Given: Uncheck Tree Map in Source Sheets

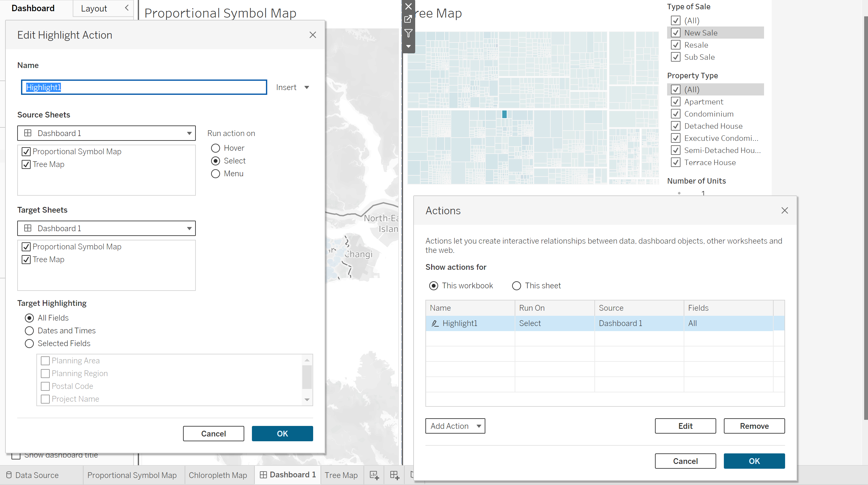Looking at the screenshot, I should pos(26,164).
